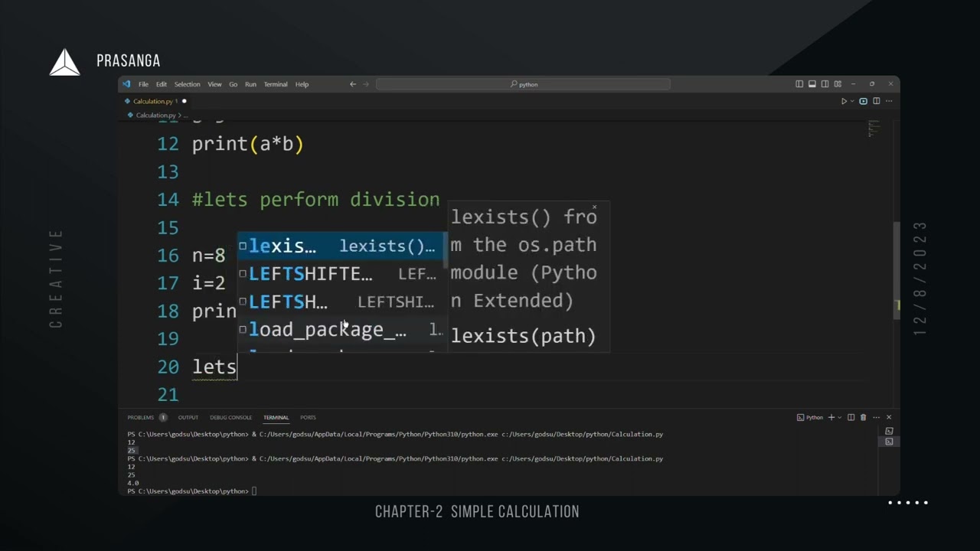Run the Python file with play icon
Image resolution: width=980 pixels, height=551 pixels.
click(844, 101)
